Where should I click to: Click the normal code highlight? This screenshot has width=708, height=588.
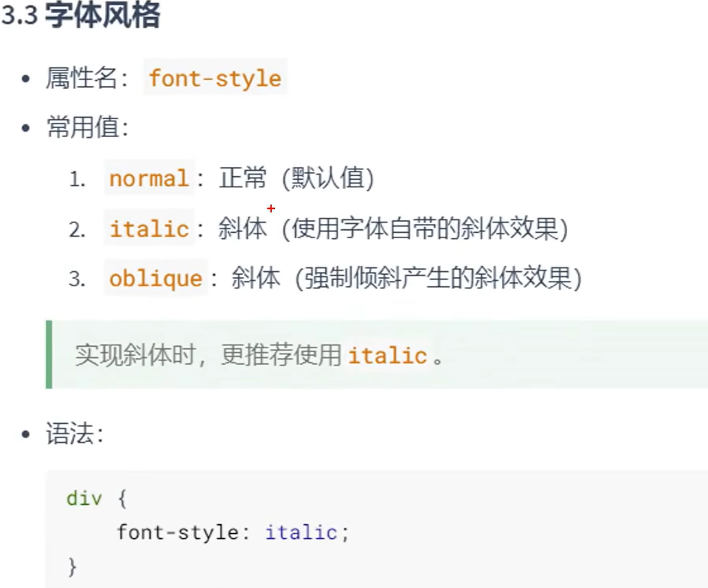coord(148,178)
